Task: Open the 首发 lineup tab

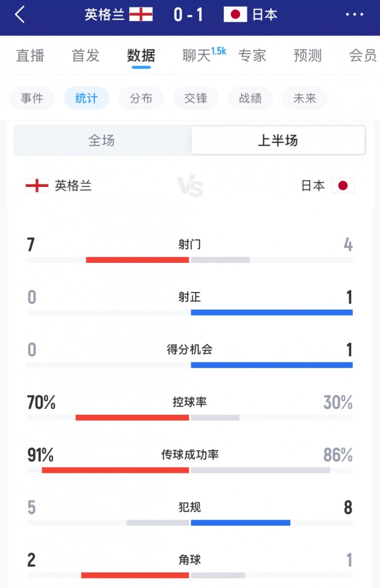Action: point(86,55)
